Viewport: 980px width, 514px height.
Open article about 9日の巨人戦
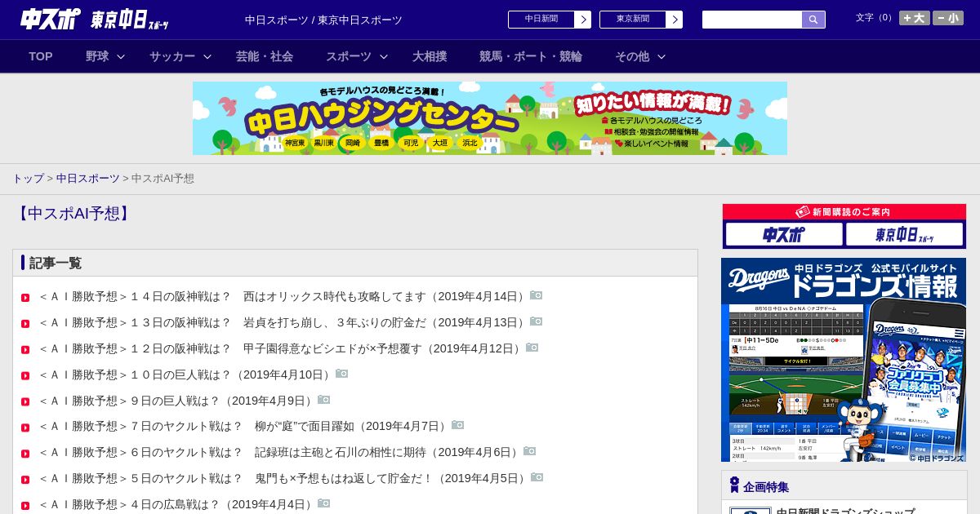(x=176, y=401)
